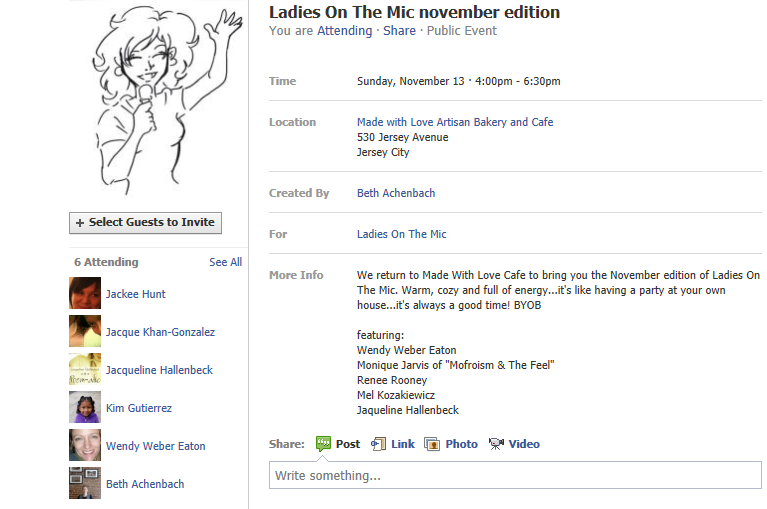Click the Select Guests to Invite button

pyautogui.click(x=145, y=222)
